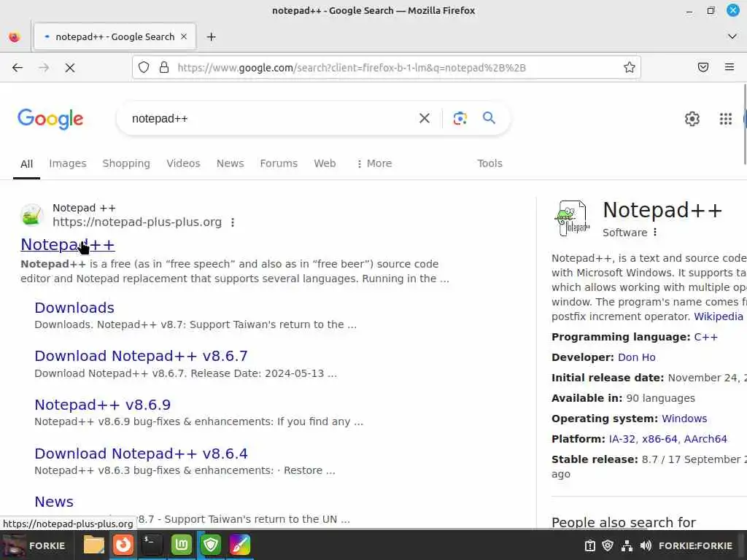The width and height of the screenshot is (747, 560).
Task: Open the Pocket save icon
Action: [x=703, y=67]
